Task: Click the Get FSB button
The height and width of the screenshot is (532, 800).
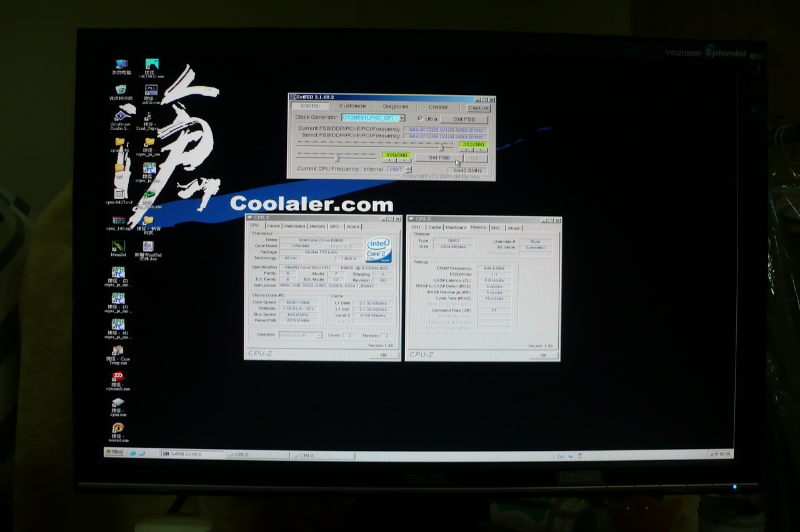Action: (464, 119)
